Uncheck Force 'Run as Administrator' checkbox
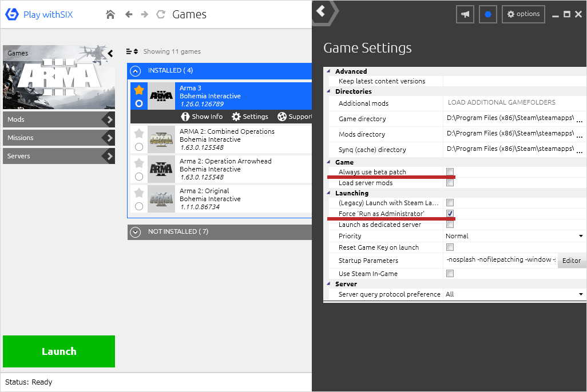This screenshot has width=587, height=392. pyautogui.click(x=450, y=214)
